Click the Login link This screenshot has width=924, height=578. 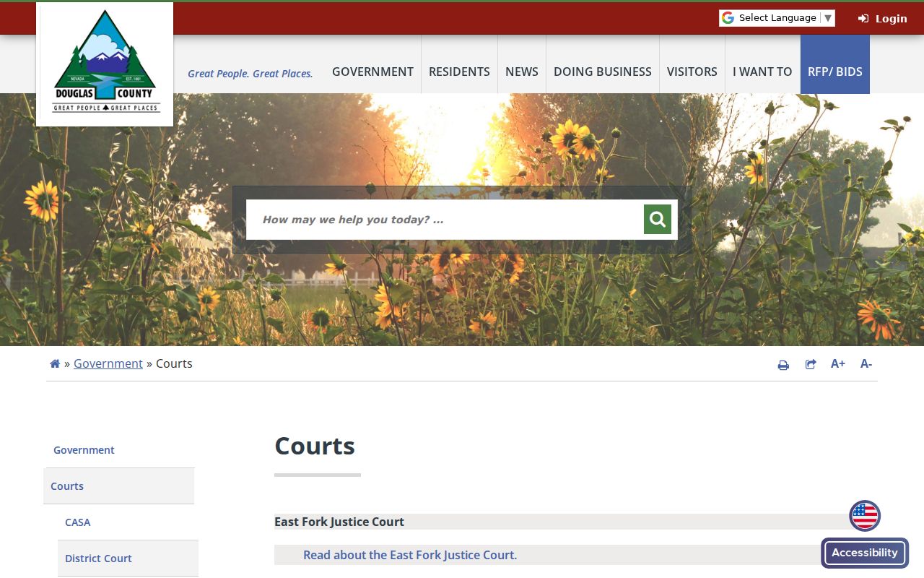(x=882, y=19)
